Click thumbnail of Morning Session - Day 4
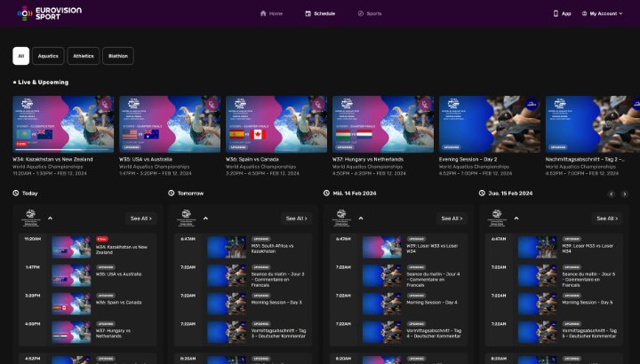The width and height of the screenshot is (640, 364). pos(382,304)
